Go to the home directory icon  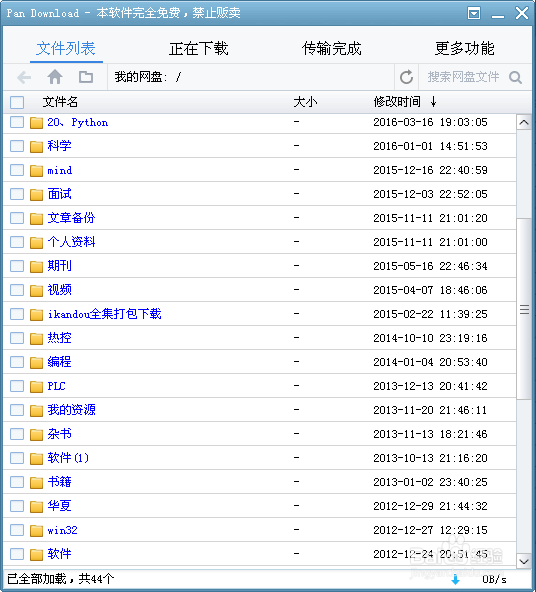pyautogui.click(x=55, y=77)
